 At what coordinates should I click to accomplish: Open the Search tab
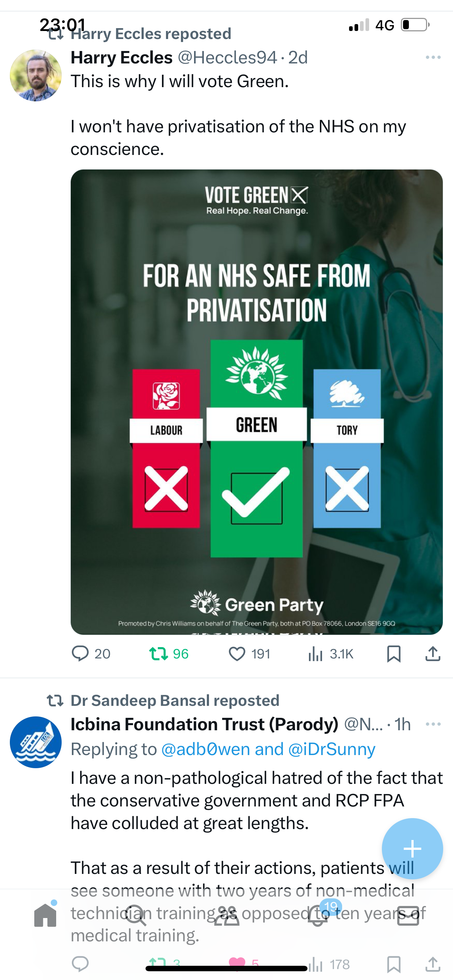click(x=136, y=915)
